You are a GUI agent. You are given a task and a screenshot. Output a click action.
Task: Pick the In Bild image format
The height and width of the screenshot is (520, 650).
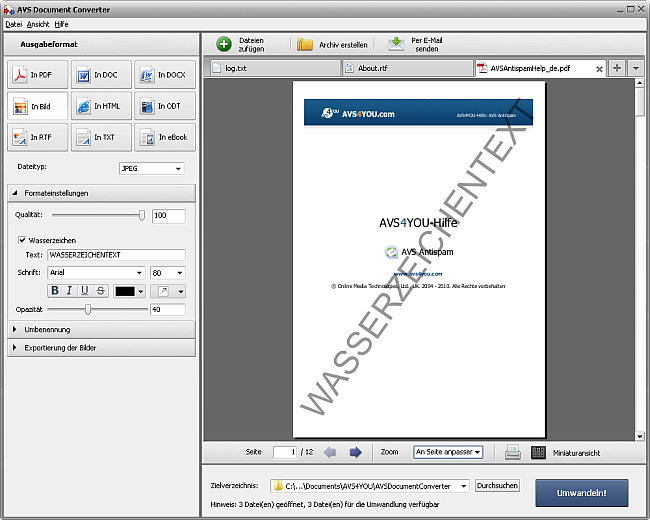(37, 106)
